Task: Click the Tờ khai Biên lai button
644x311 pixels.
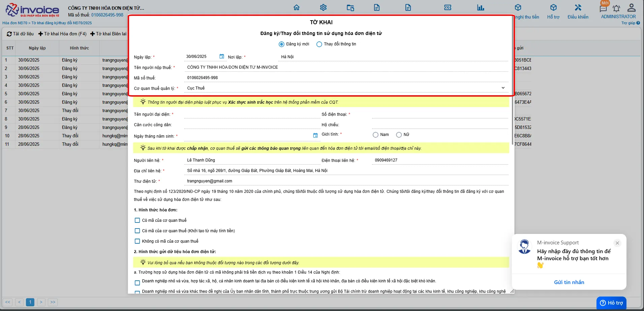Action: pos(108,34)
